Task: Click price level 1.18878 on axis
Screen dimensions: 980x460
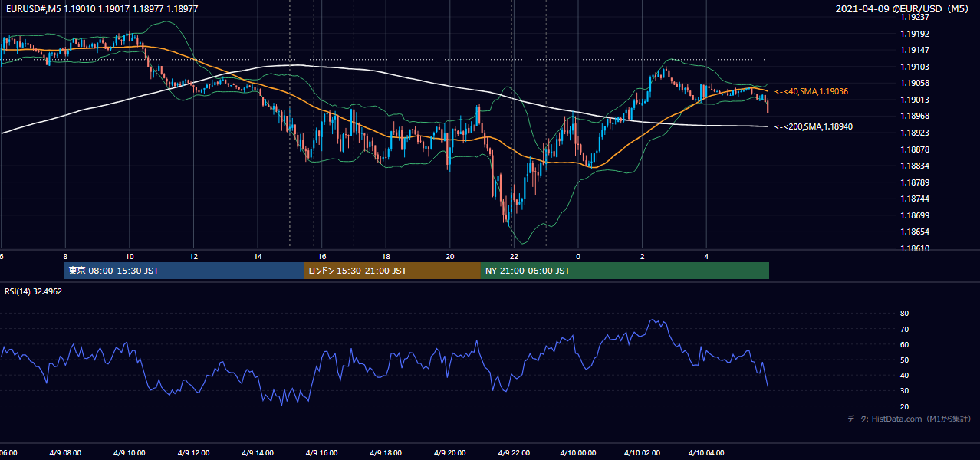Action: click(916, 149)
